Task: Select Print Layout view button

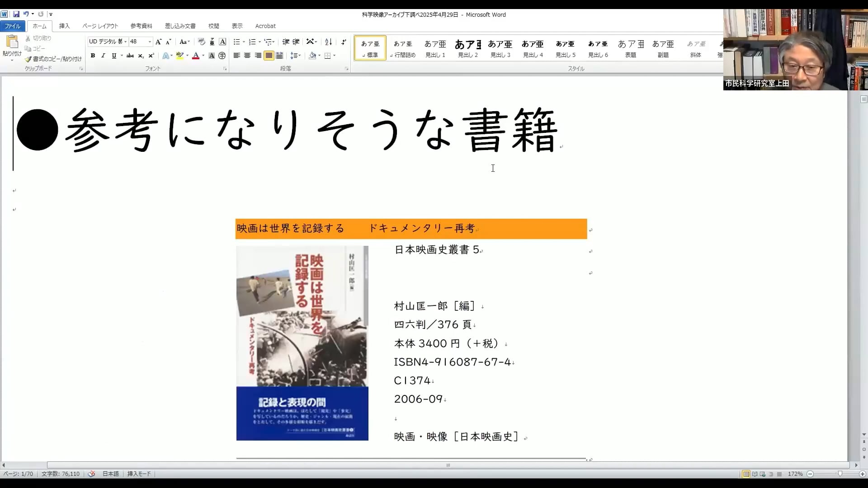Action: tap(746, 474)
